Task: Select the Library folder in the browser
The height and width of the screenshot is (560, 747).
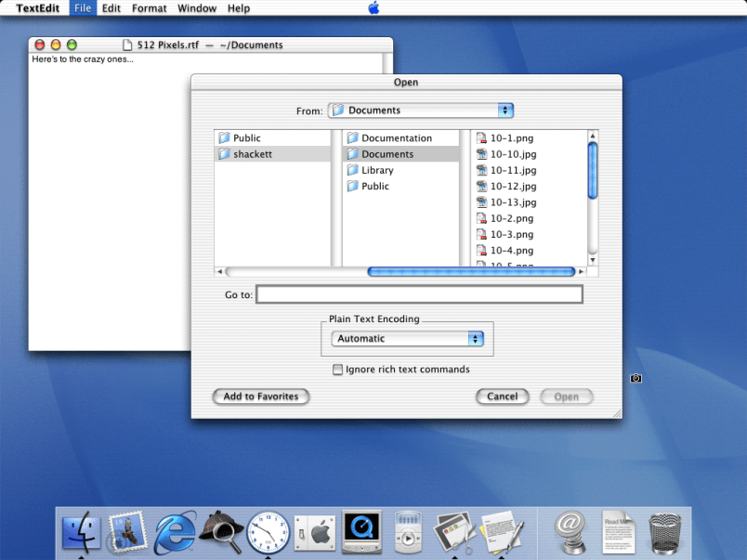Action: [377, 170]
